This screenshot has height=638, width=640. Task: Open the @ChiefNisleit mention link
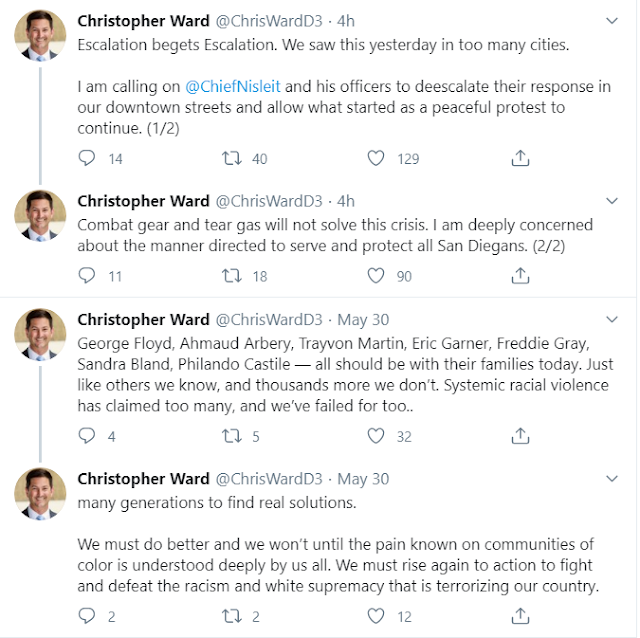pos(233,87)
